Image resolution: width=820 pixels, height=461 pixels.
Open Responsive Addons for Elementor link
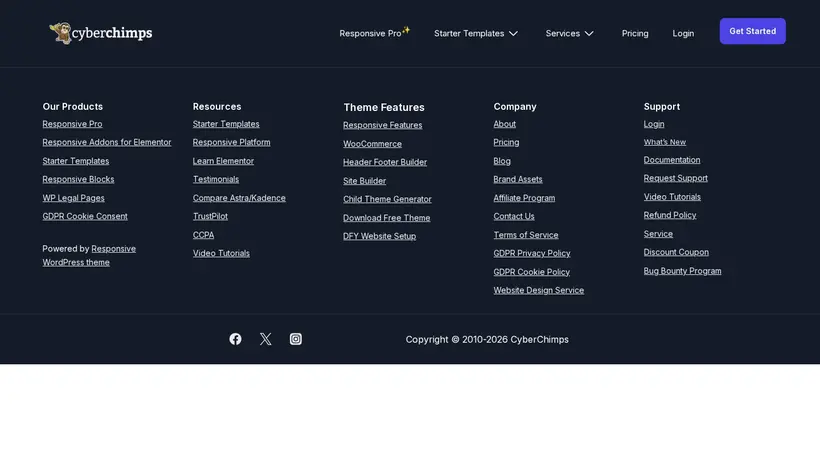tap(107, 142)
